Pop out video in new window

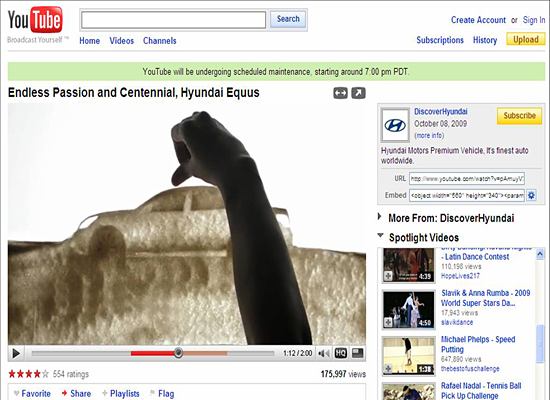pos(358,93)
